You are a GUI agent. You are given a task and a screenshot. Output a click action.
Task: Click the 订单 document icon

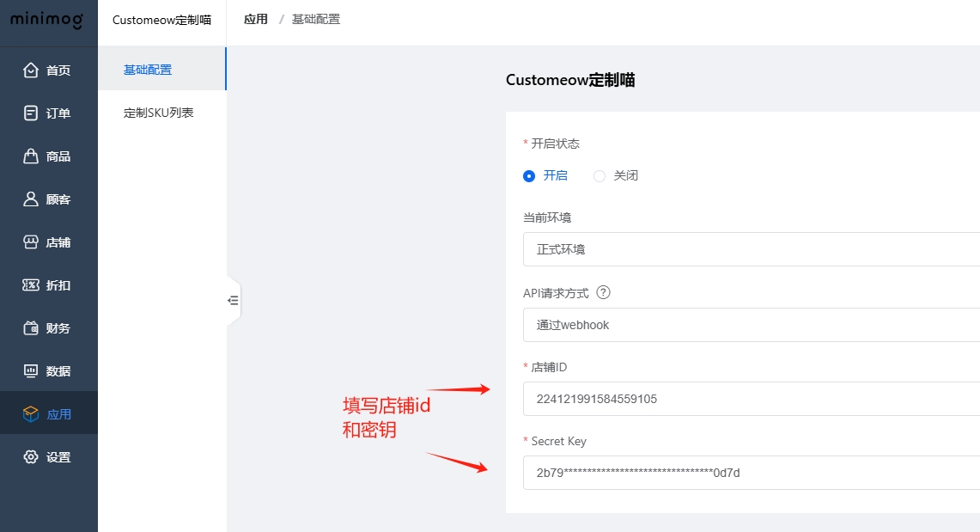pyautogui.click(x=31, y=113)
